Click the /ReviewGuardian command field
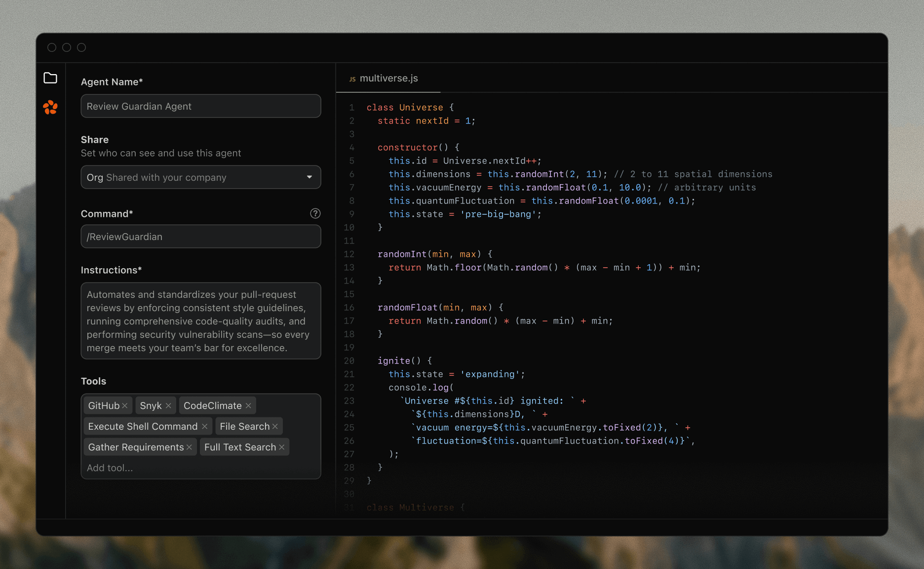The width and height of the screenshot is (924, 569). 200,236
